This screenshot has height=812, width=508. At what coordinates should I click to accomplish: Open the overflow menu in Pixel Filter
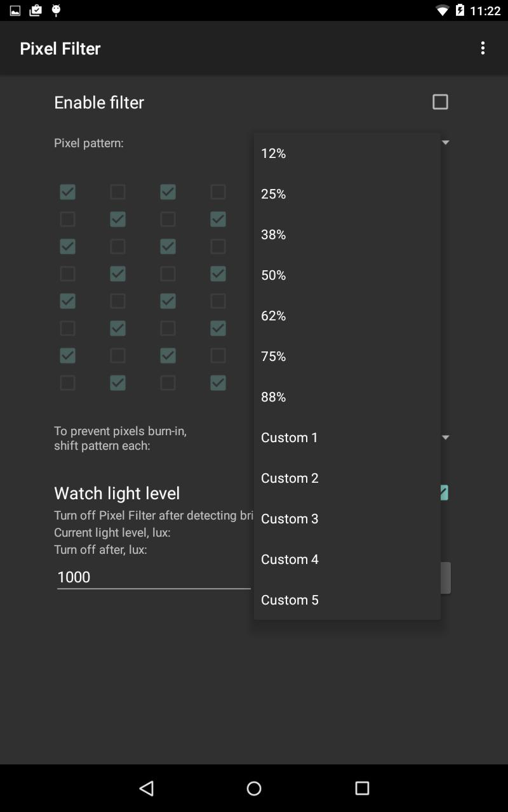[483, 48]
